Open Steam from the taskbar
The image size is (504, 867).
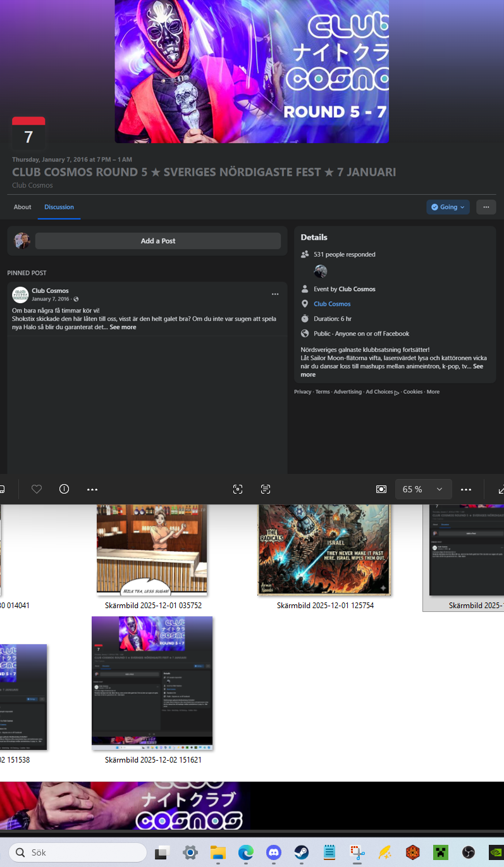click(x=302, y=852)
